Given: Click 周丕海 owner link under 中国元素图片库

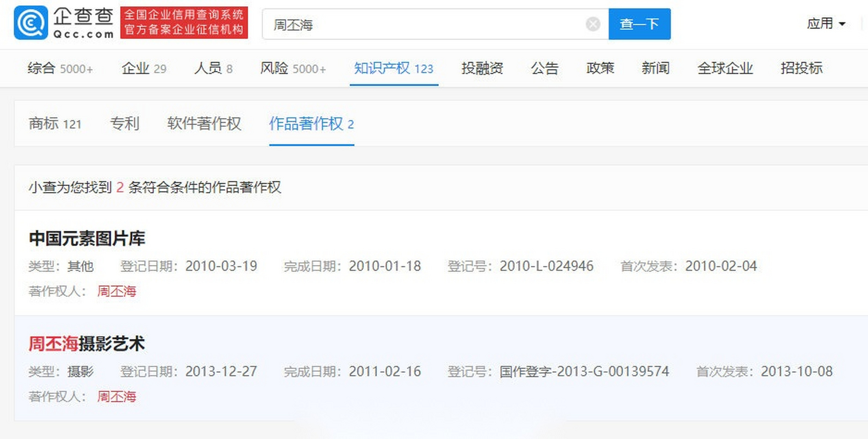Looking at the screenshot, I should 117,292.
